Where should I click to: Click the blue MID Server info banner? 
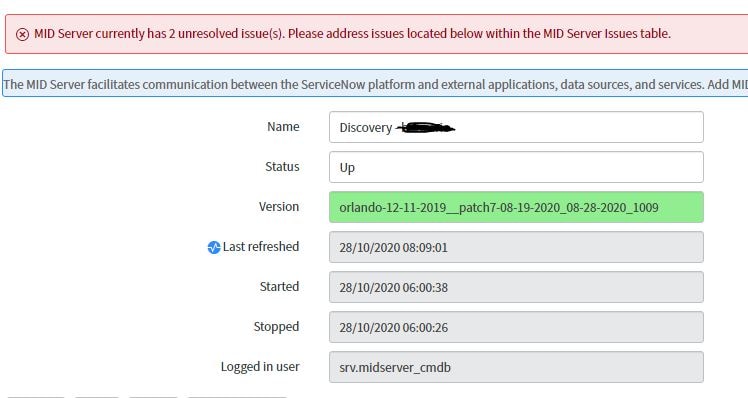(x=375, y=84)
